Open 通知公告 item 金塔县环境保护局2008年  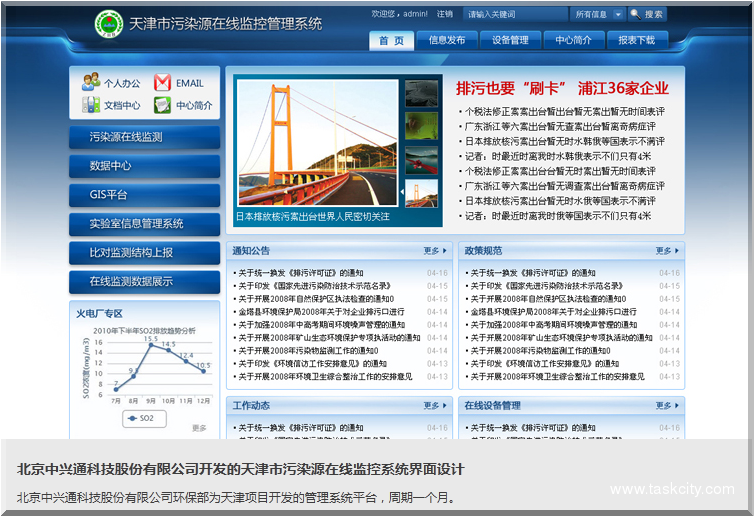coord(321,312)
